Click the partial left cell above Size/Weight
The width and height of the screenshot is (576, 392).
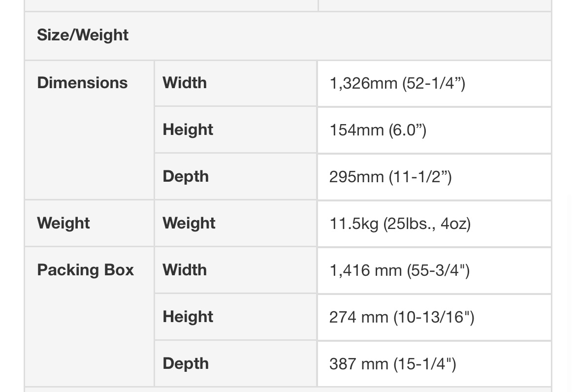pos(171,5)
